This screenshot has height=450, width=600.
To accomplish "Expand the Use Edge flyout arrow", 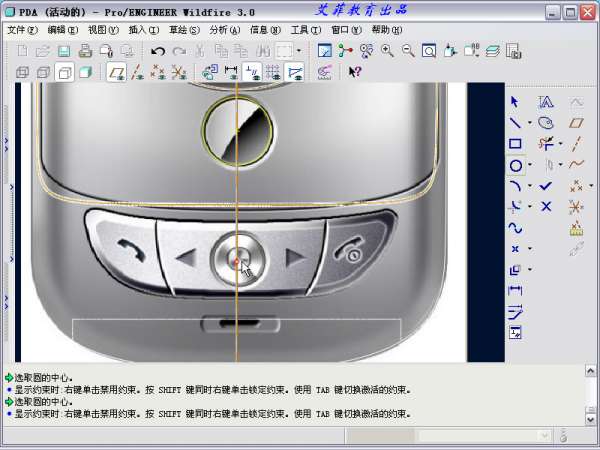I will 530,270.
